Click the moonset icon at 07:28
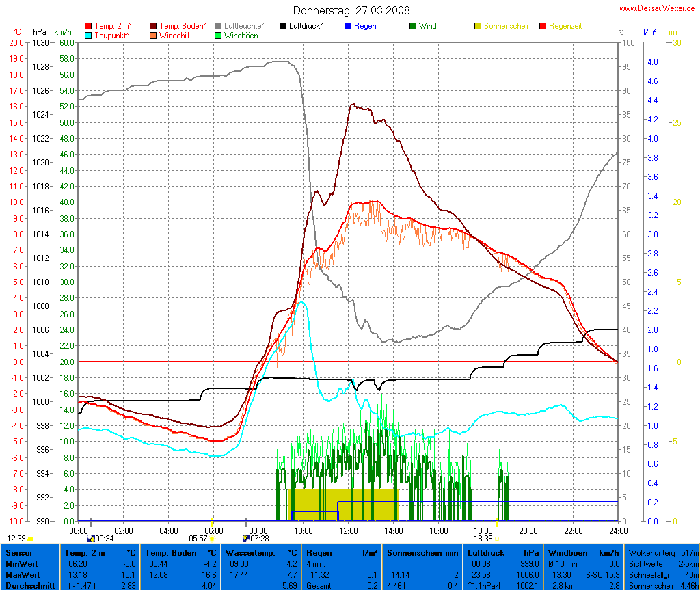 point(246,538)
